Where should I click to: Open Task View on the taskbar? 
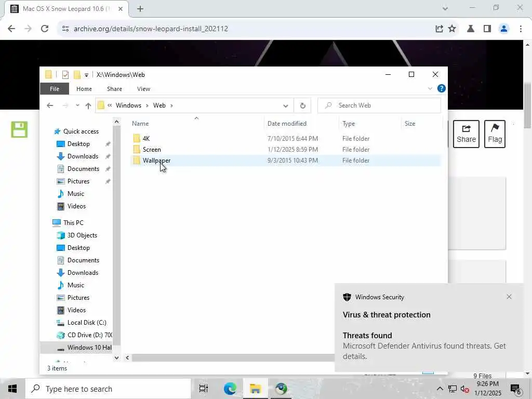tap(204, 389)
